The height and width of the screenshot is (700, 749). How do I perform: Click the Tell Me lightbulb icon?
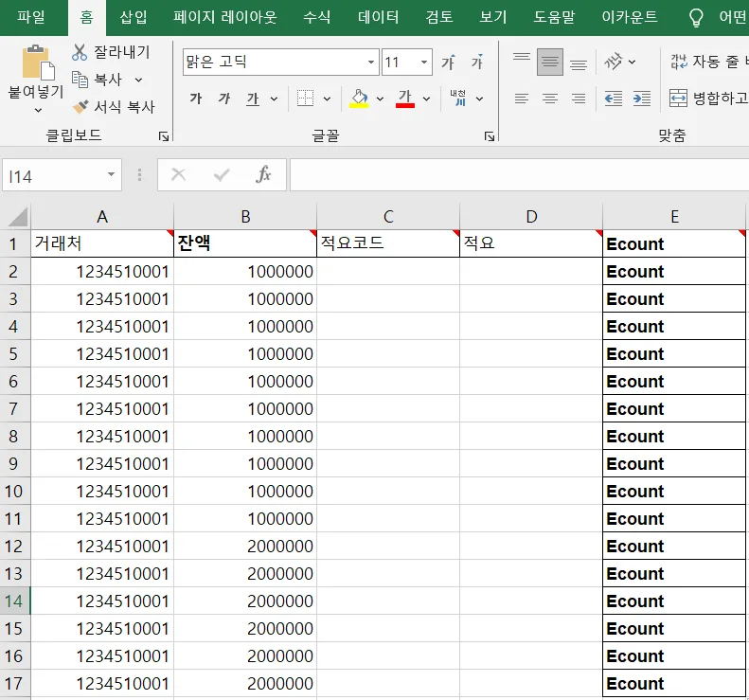point(696,18)
